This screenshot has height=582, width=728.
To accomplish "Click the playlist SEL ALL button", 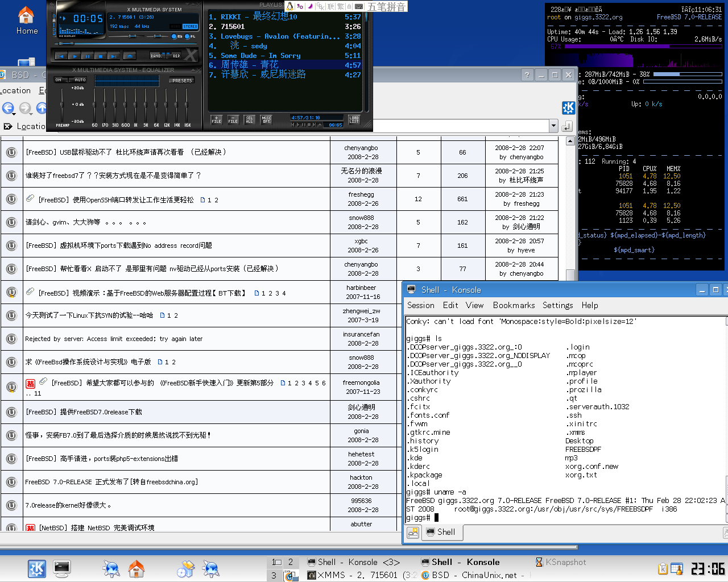I will coord(250,119).
